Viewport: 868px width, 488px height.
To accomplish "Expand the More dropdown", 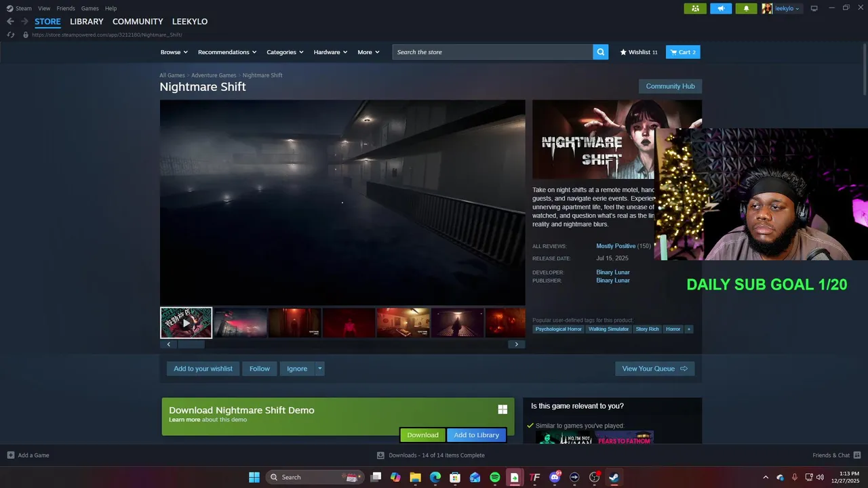I will [x=368, y=52].
